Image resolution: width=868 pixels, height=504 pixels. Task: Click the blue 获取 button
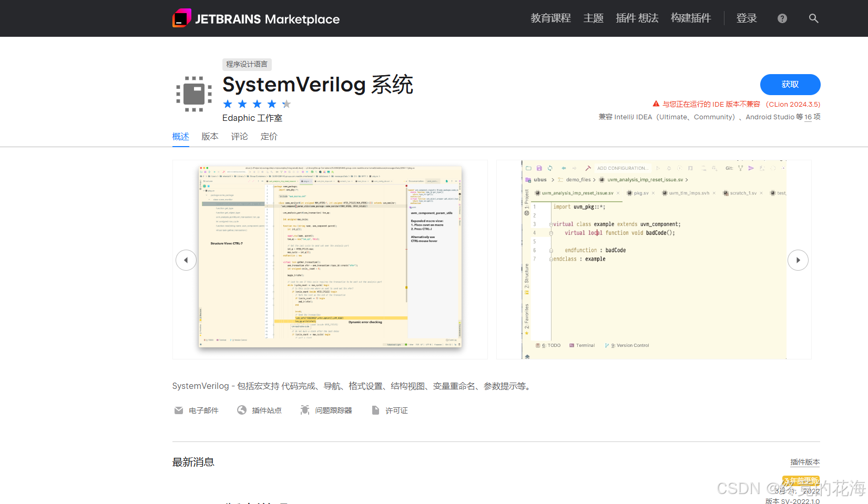click(x=790, y=85)
